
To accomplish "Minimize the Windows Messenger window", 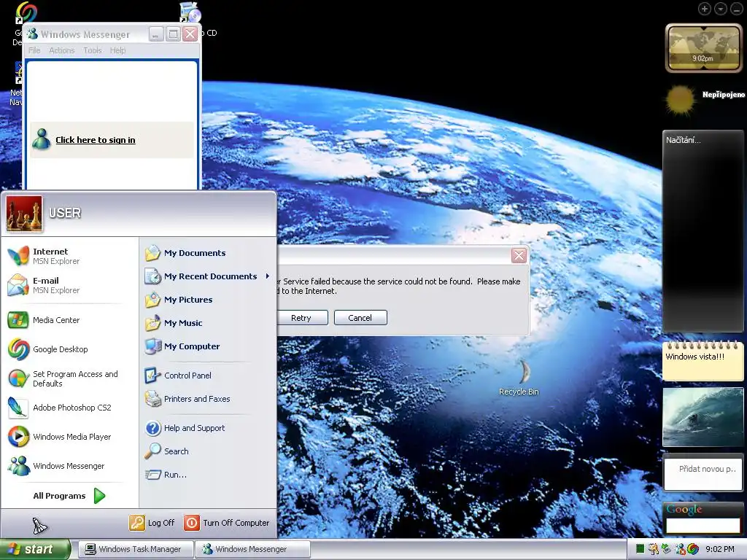I will tap(156, 34).
